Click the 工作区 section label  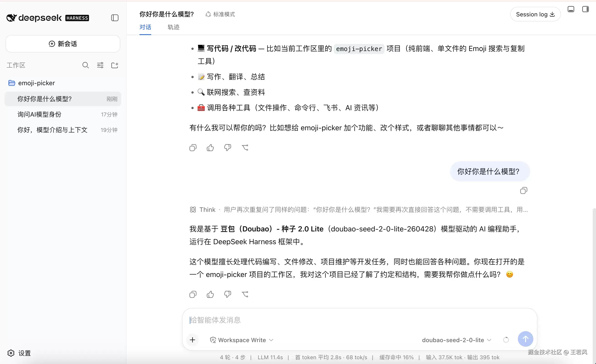click(x=16, y=65)
